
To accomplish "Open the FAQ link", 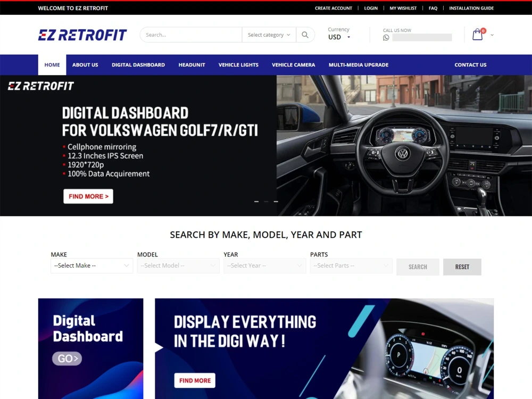I will [433, 8].
